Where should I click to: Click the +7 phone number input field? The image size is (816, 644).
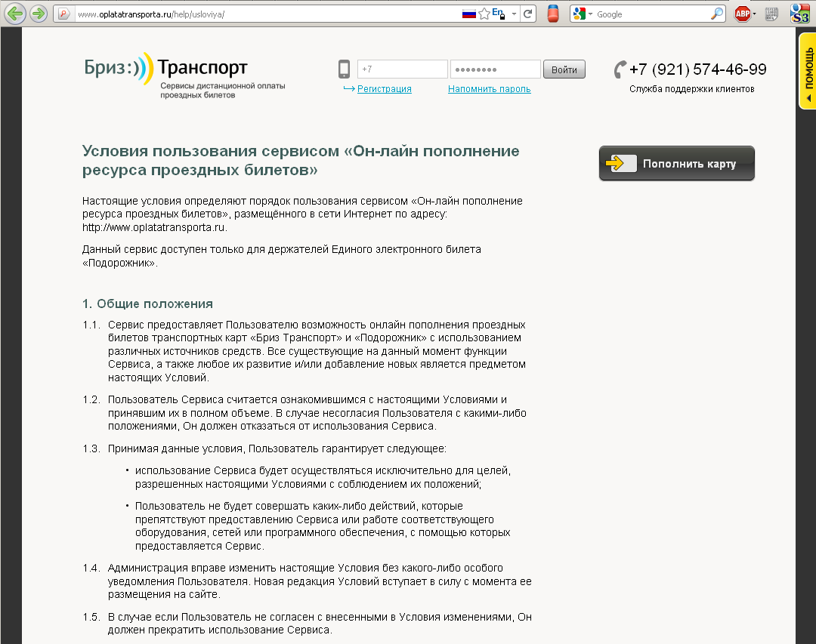click(x=402, y=69)
